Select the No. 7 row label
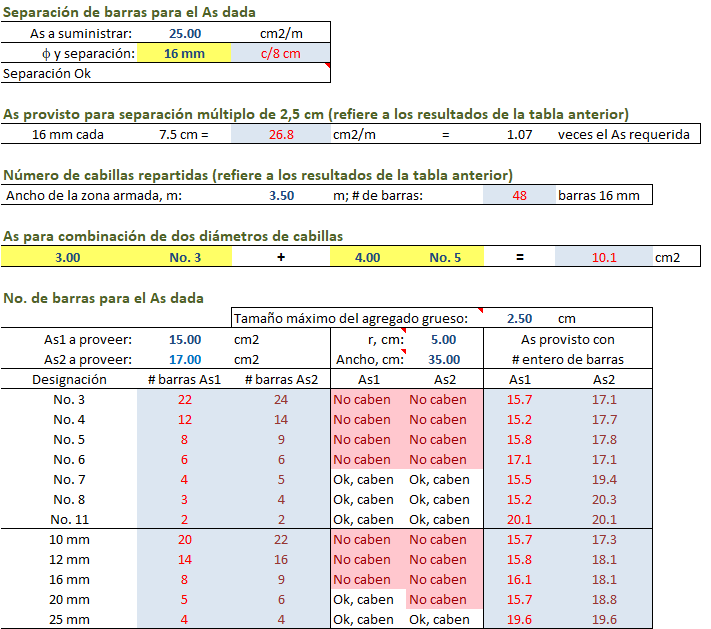The image size is (711, 629). click(69, 479)
